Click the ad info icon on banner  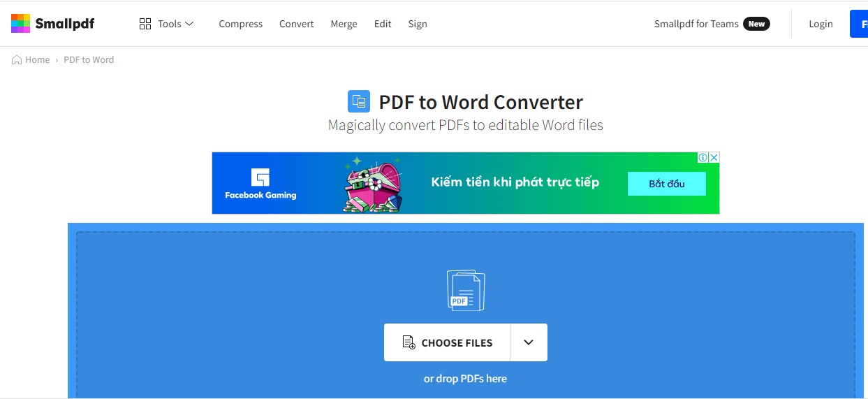(703, 158)
